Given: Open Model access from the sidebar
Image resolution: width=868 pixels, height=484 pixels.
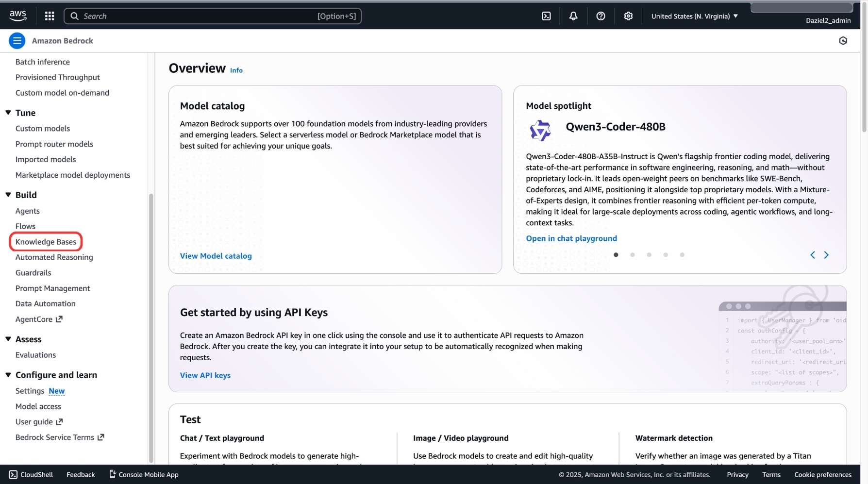Looking at the screenshot, I should point(38,406).
